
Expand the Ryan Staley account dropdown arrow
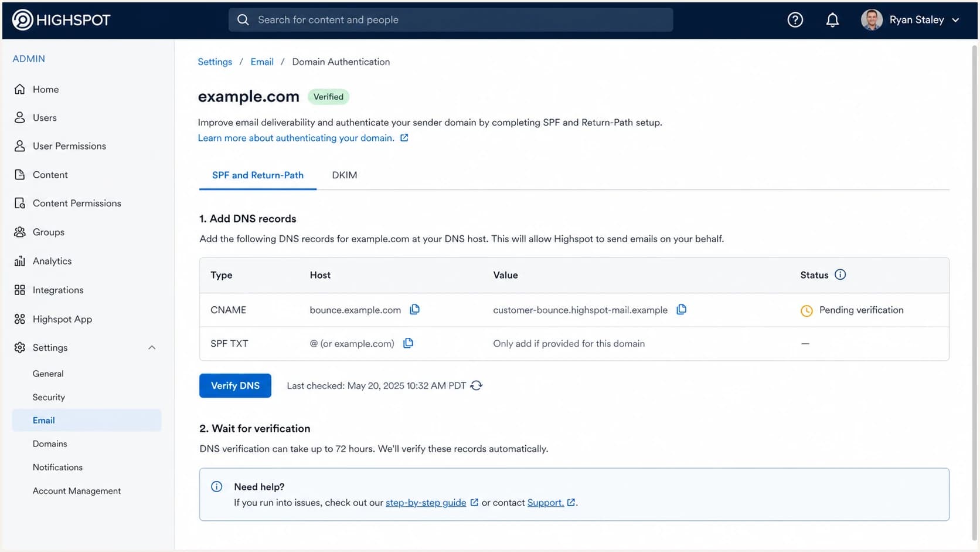coord(955,20)
